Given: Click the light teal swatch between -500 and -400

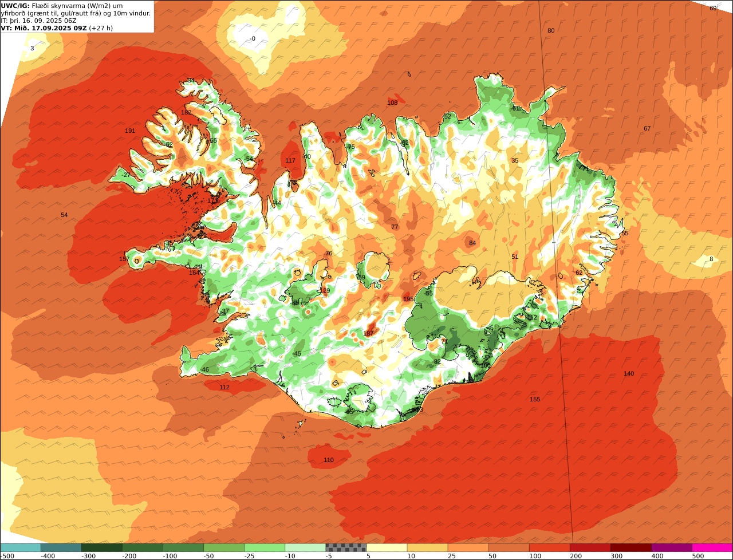Looking at the screenshot, I should [20, 547].
